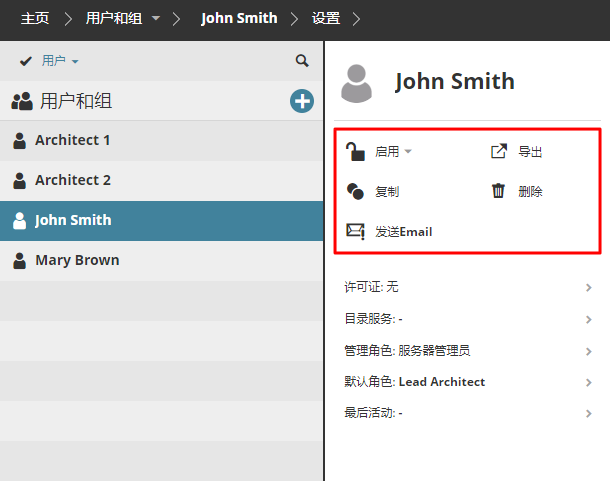Select Architect 2 in the user list

(161, 181)
